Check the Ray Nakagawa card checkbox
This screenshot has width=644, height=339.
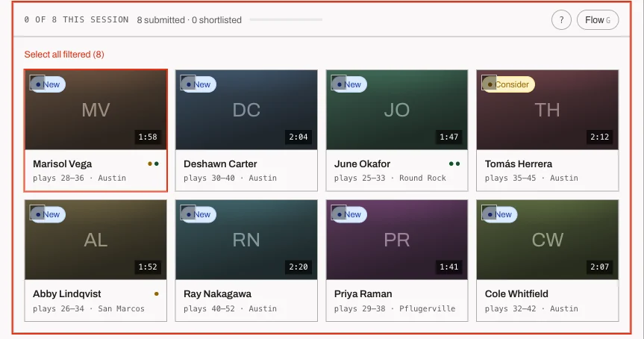tap(188, 213)
